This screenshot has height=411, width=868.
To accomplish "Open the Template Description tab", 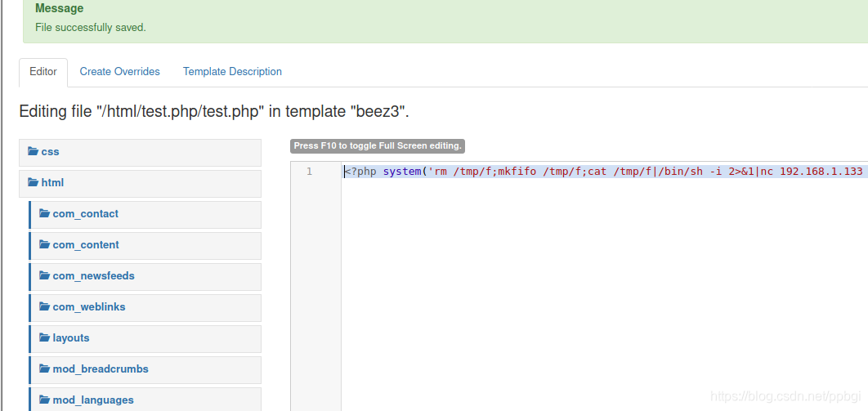I will (232, 72).
